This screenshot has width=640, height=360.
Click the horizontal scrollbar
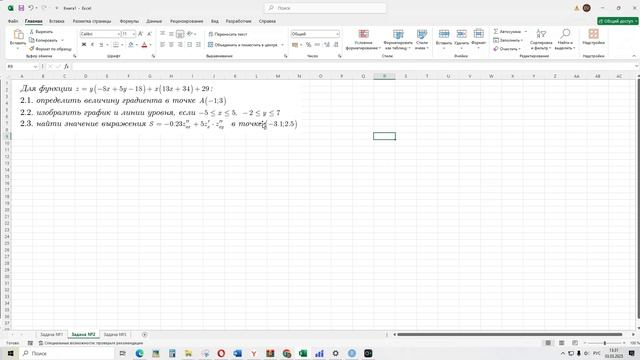coord(509,334)
